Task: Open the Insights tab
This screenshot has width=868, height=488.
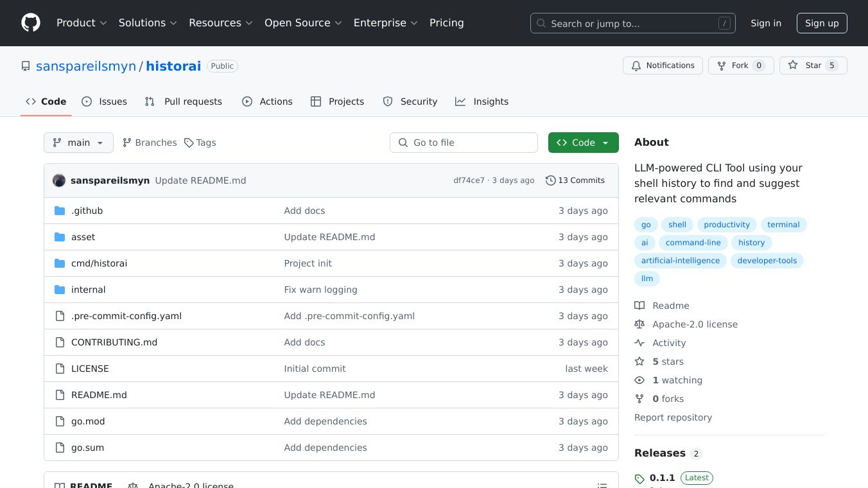Action: 482,101
